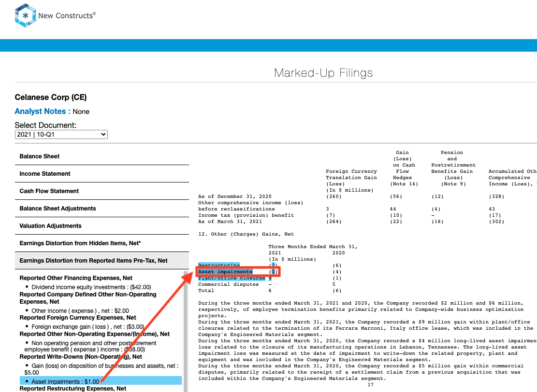Screen dimensions: 537x392
Task: Click the 'Income tax (provision) benefit' row label
Action: pyautogui.click(x=246, y=215)
